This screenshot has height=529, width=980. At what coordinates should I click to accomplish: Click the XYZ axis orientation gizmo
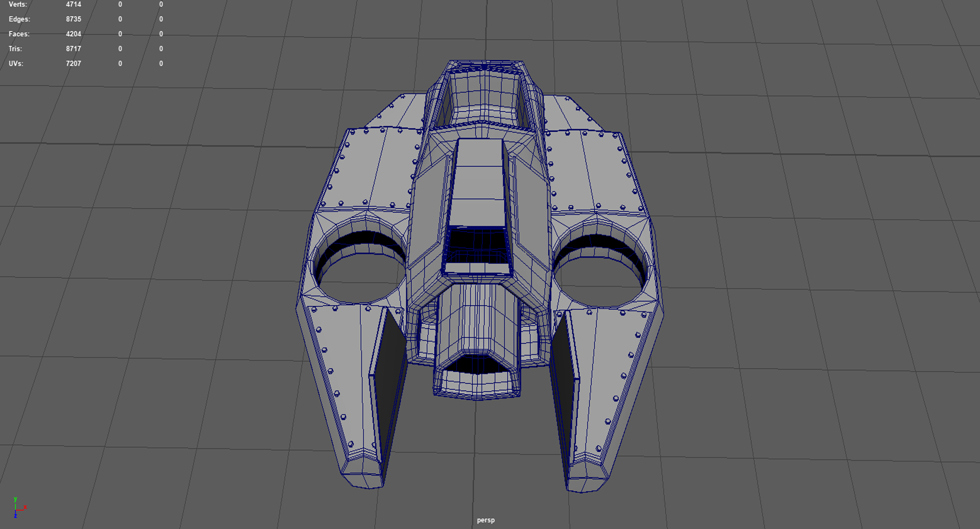pos(19,507)
